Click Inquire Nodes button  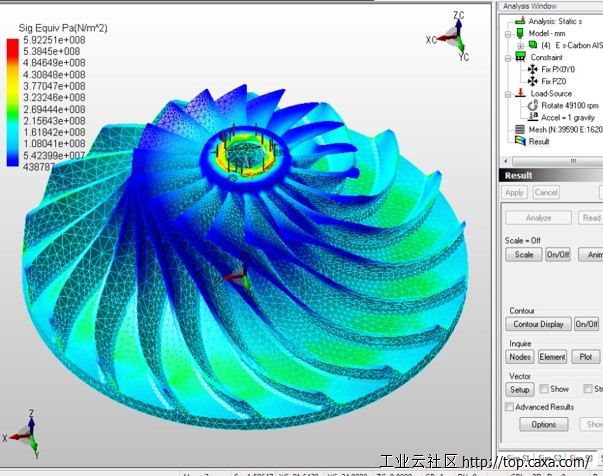pyautogui.click(x=520, y=357)
